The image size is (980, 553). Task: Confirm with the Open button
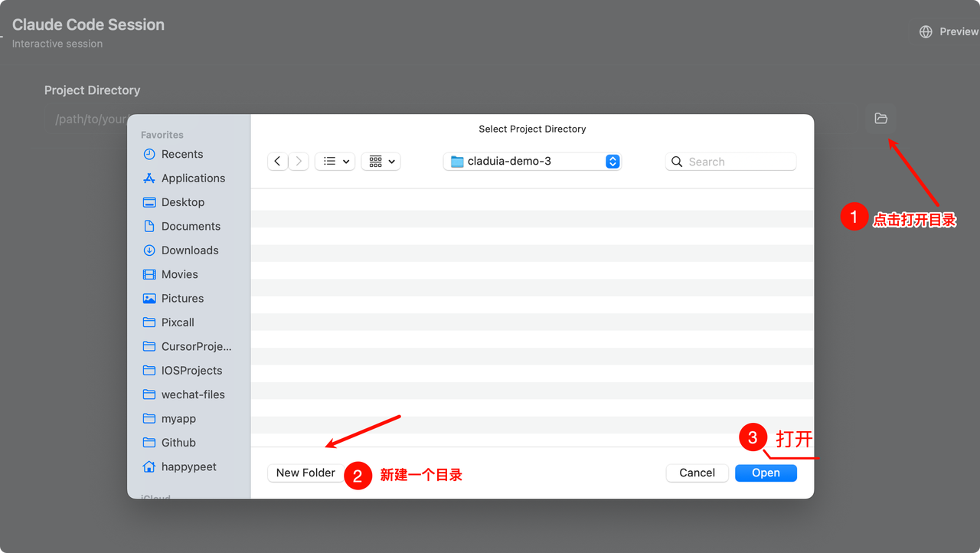click(766, 473)
